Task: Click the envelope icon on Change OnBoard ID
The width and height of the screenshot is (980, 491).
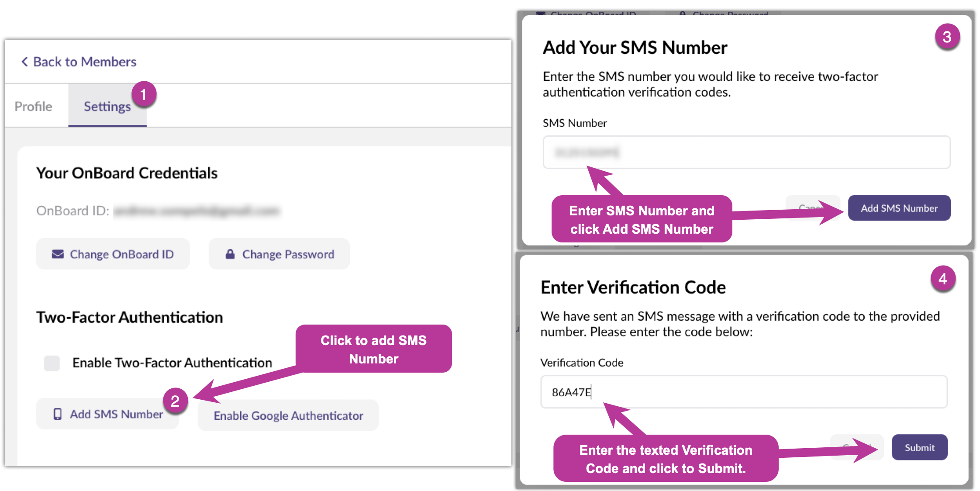Action: point(58,254)
